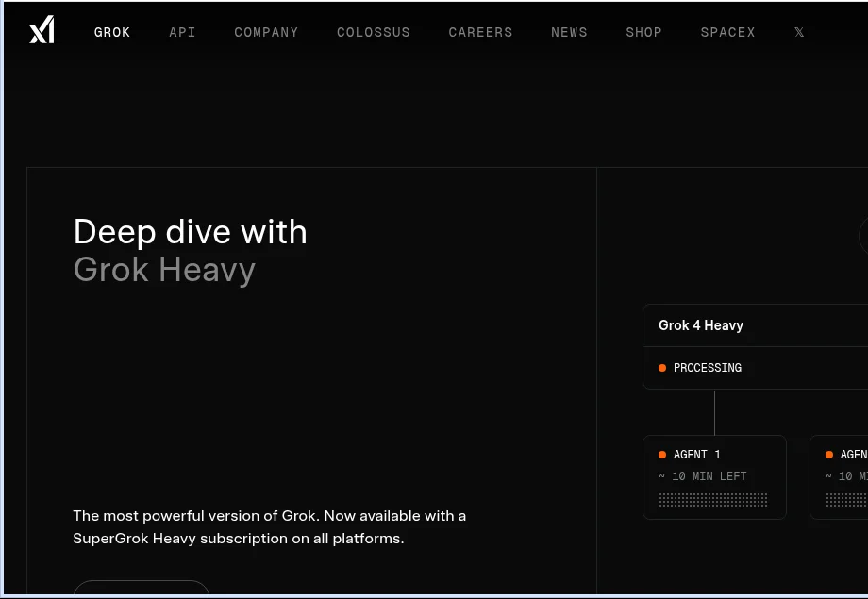Click the dotted progress bar in AGENT 1
868x599 pixels.
[x=713, y=500]
